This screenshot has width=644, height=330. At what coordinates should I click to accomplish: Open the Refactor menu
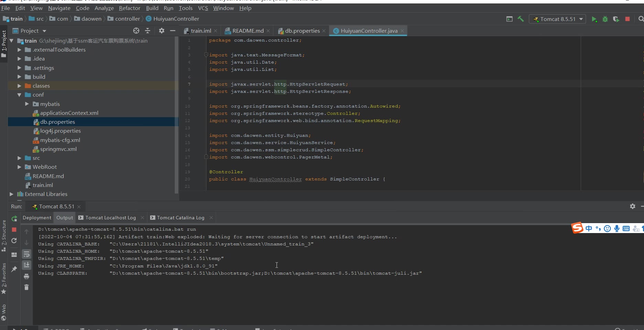click(129, 8)
